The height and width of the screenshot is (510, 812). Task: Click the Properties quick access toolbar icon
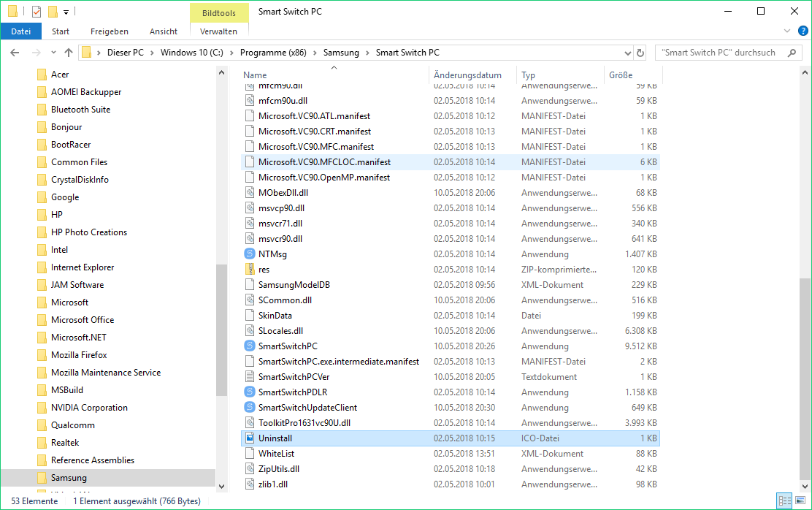tap(37, 12)
